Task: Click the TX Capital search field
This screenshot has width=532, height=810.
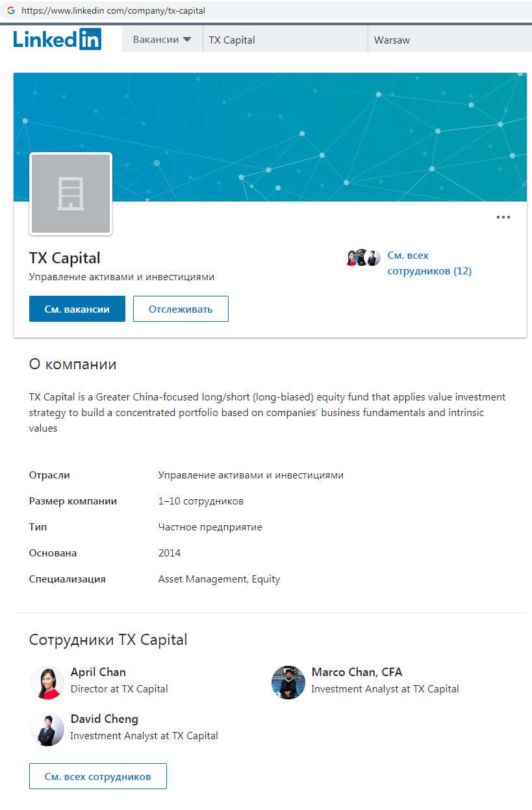Action: [x=285, y=40]
